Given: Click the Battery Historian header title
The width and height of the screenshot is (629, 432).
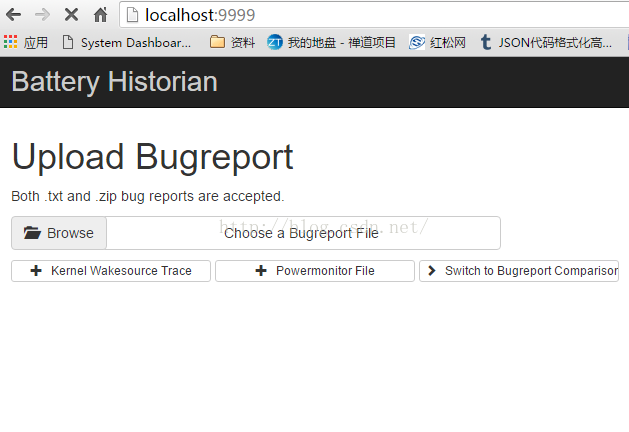Looking at the screenshot, I should pos(115,82).
